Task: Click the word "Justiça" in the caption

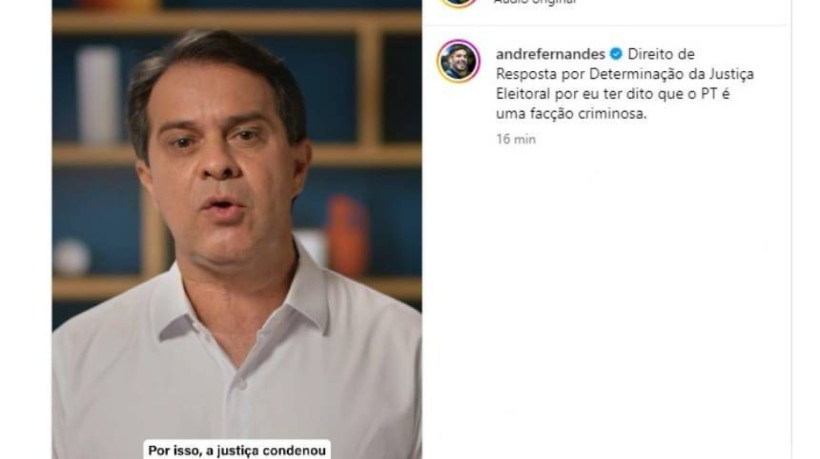Action: coord(732,75)
